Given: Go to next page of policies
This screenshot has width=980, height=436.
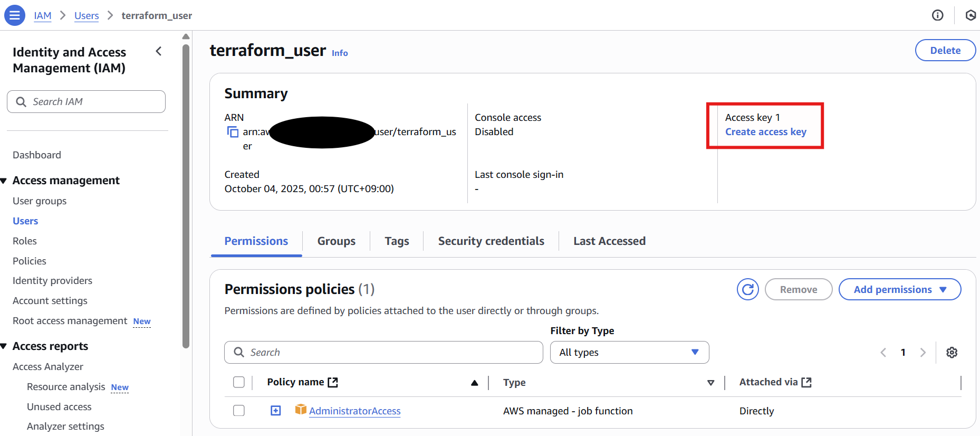Looking at the screenshot, I should (923, 353).
